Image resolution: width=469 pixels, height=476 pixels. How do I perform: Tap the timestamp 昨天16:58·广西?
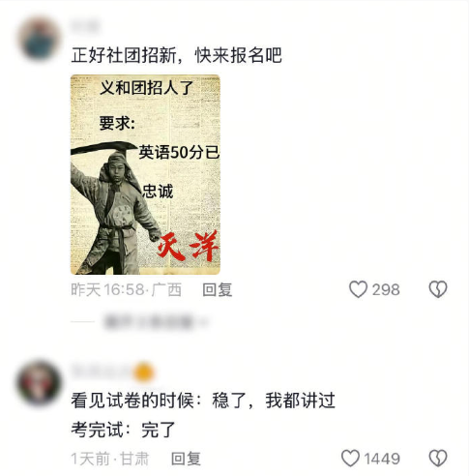(x=126, y=289)
